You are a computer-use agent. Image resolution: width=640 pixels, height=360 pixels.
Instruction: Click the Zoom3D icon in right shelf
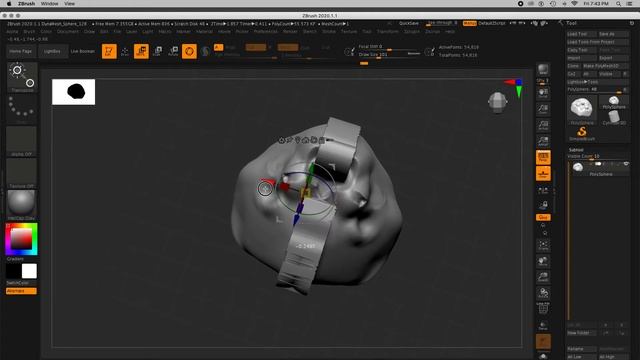543,277
